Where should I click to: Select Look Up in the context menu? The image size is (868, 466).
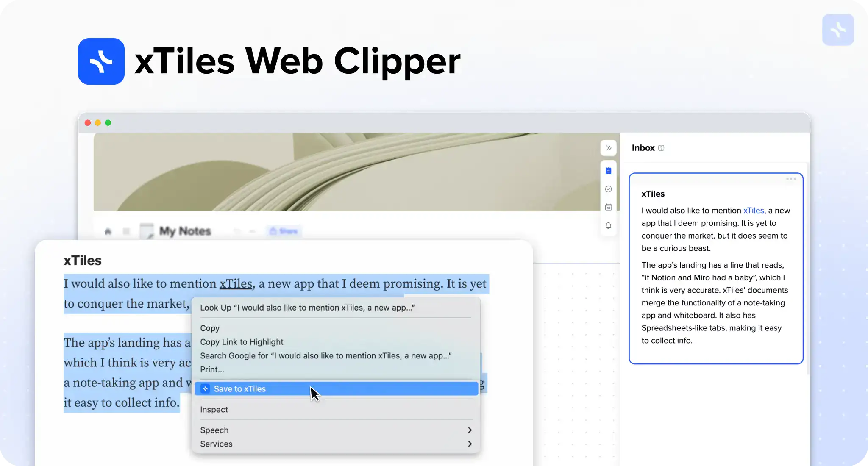307,308
